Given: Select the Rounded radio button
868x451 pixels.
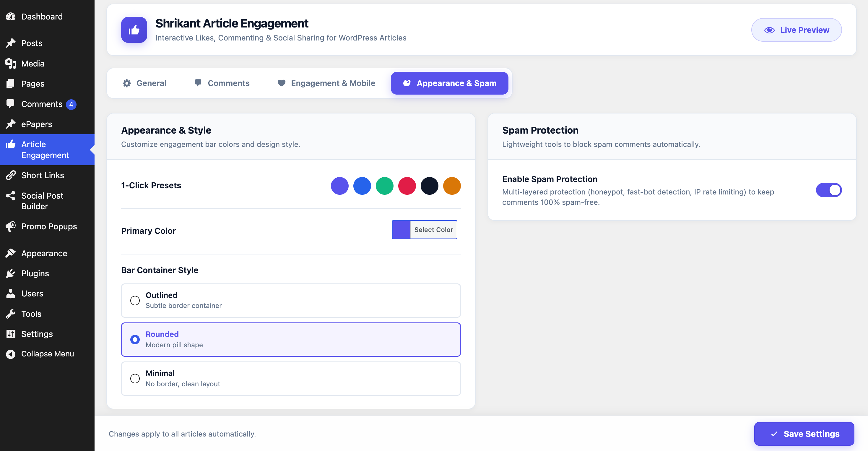Looking at the screenshot, I should pyautogui.click(x=135, y=339).
